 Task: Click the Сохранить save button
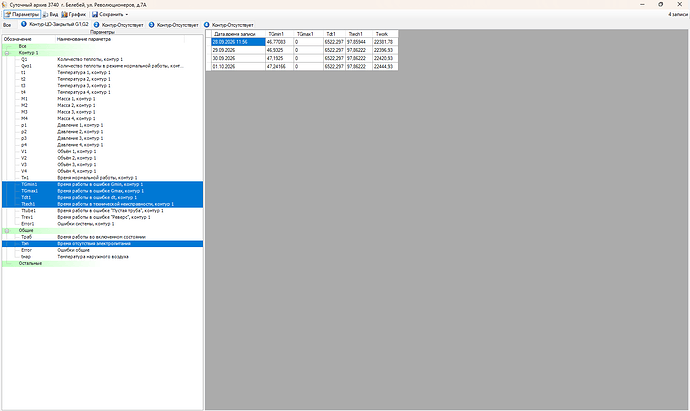(x=108, y=15)
